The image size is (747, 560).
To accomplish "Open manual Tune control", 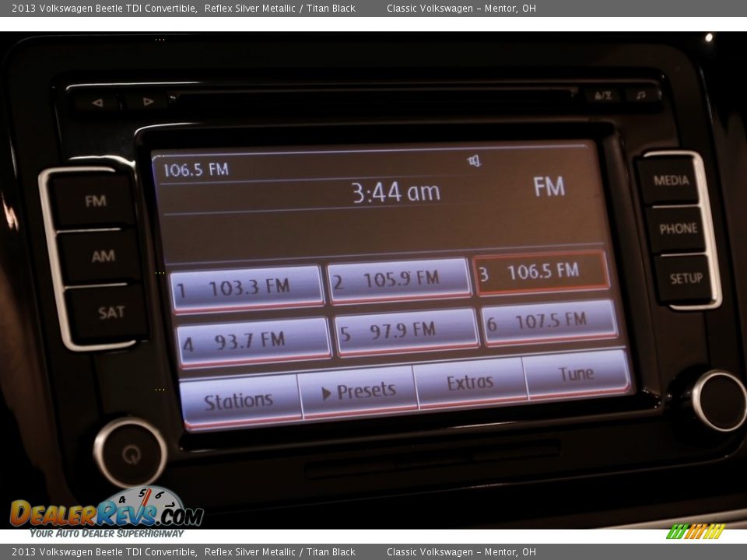I will click(576, 374).
